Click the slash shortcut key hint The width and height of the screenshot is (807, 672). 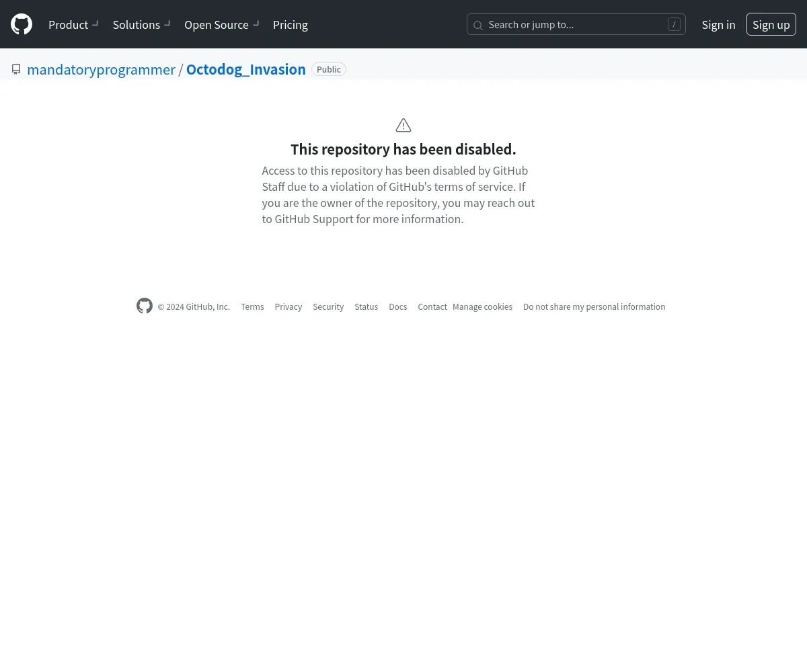[x=674, y=24]
